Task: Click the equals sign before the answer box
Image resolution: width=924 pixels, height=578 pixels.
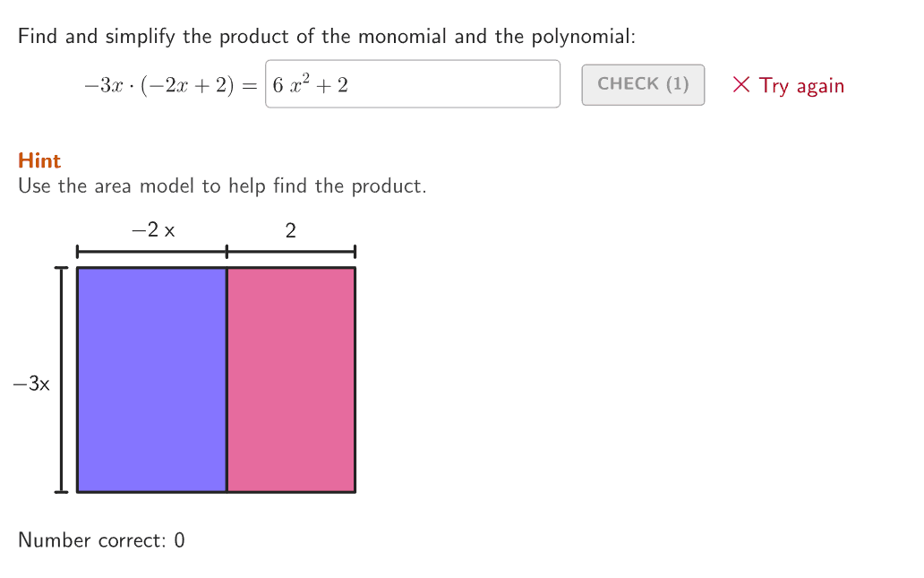Action: [249, 86]
